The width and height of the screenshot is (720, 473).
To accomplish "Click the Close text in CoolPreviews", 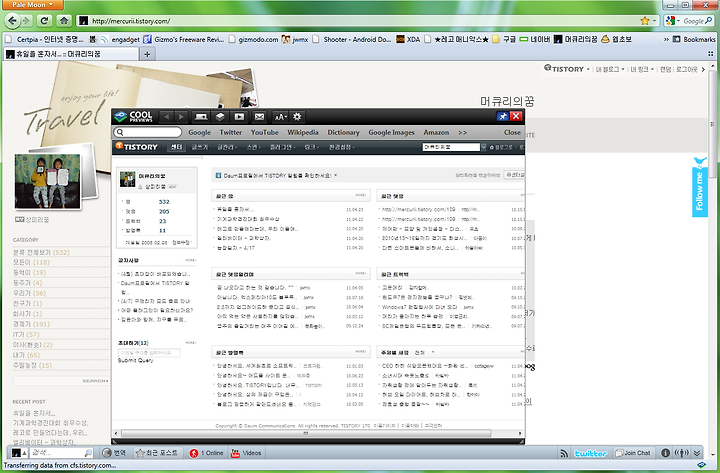I will click(512, 132).
